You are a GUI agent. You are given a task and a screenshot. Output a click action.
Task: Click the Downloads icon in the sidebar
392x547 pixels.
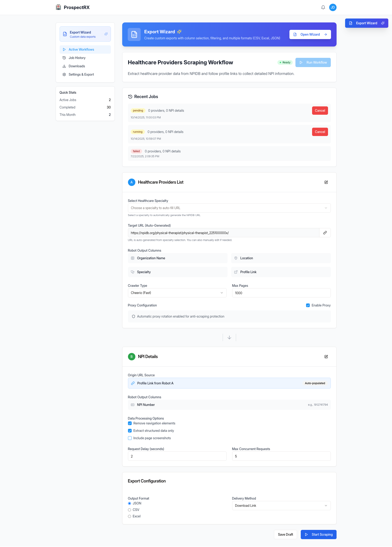(64, 66)
